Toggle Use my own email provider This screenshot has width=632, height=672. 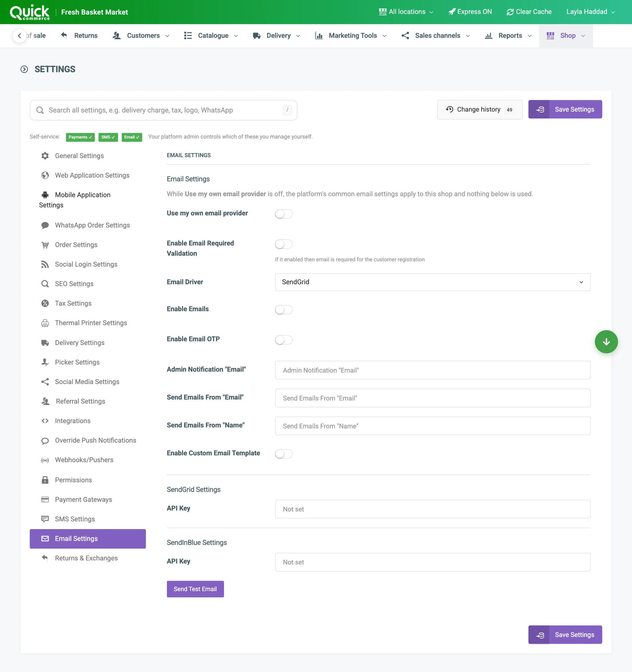click(284, 214)
